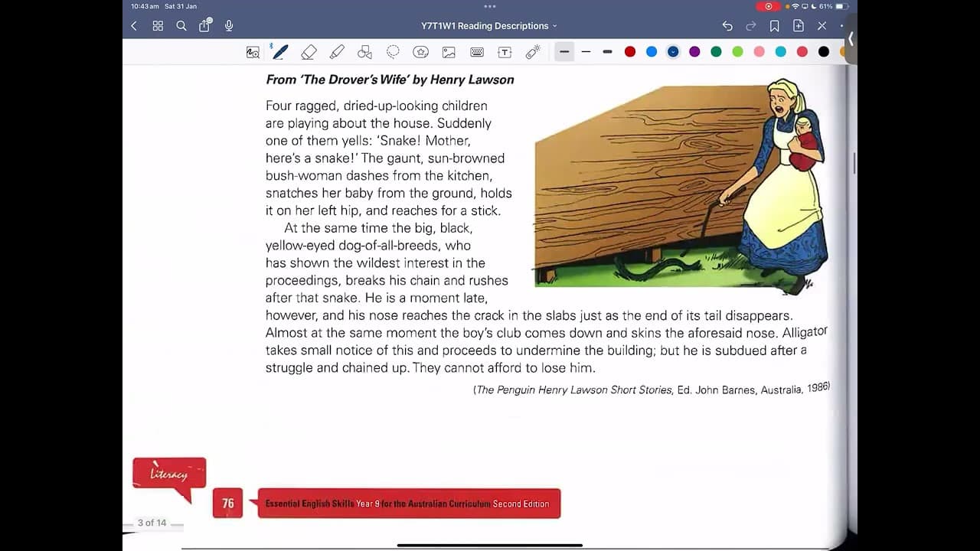The height and width of the screenshot is (551, 980).
Task: Select the Eraser tool
Action: 309,52
